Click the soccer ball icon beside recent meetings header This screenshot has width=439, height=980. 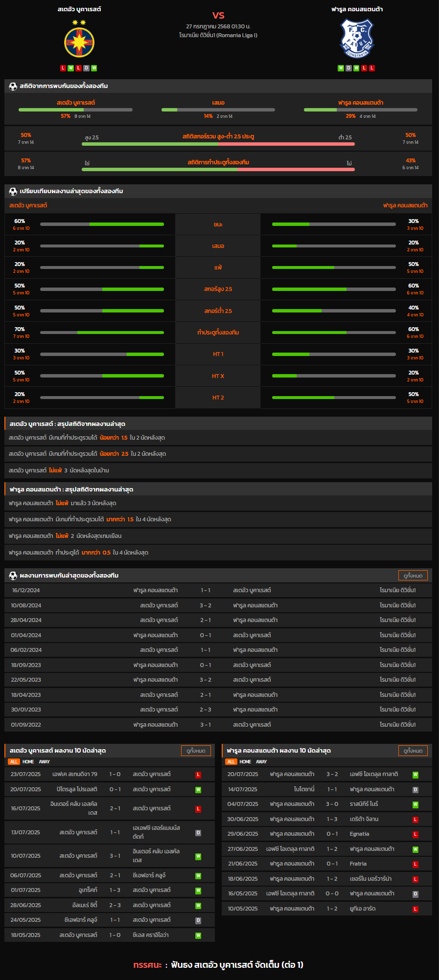13,576
